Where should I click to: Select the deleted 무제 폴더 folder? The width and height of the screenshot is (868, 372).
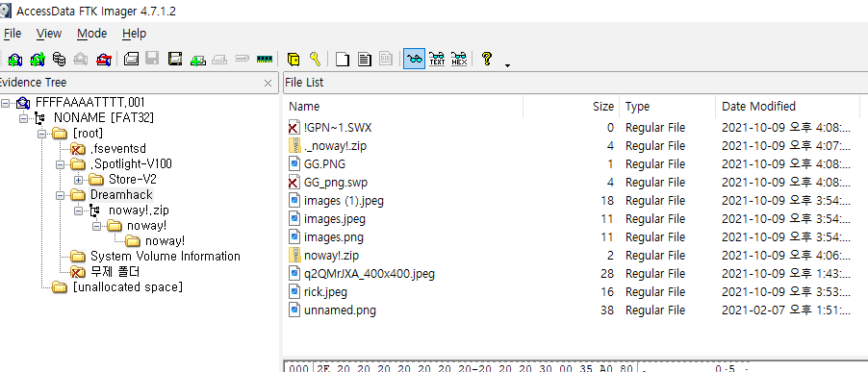pos(116,272)
